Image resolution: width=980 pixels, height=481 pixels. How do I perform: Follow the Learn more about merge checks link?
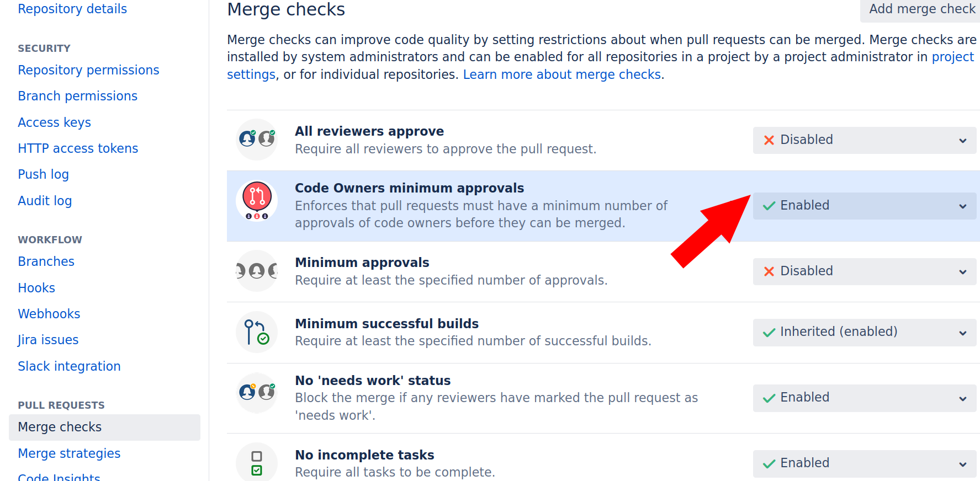click(x=562, y=74)
